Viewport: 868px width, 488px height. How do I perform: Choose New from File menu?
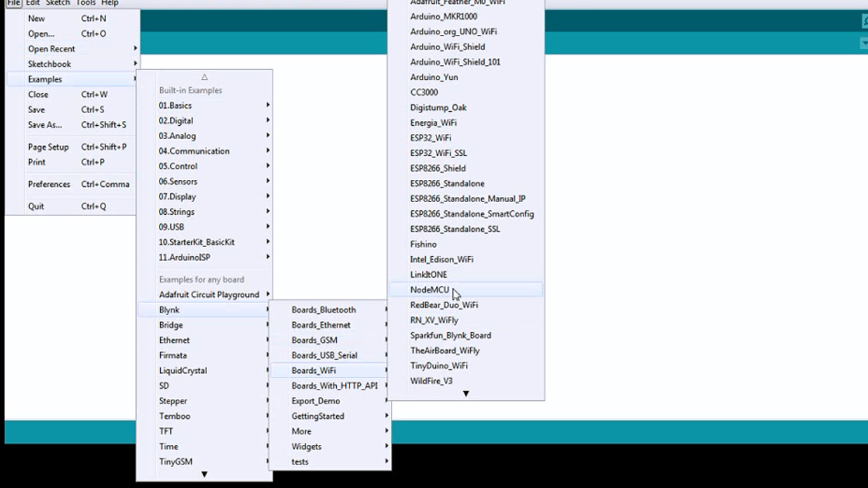[73, 18]
